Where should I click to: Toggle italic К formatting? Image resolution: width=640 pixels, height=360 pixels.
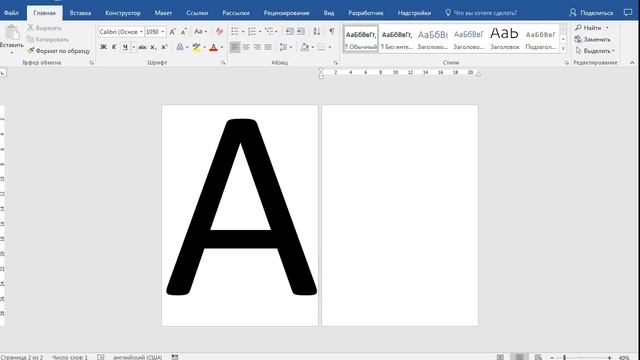[114, 47]
